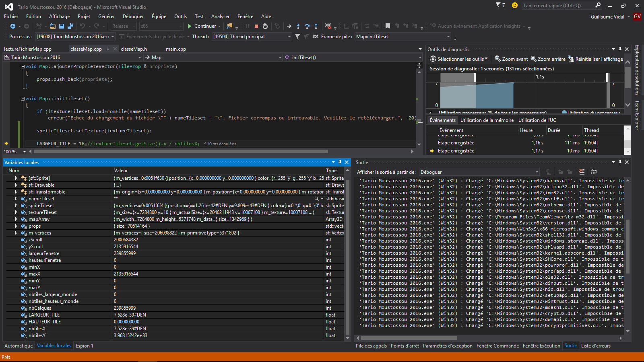This screenshot has height=362, width=644.
Task: Close the classeMap.cpp tab
Action: point(115,49)
